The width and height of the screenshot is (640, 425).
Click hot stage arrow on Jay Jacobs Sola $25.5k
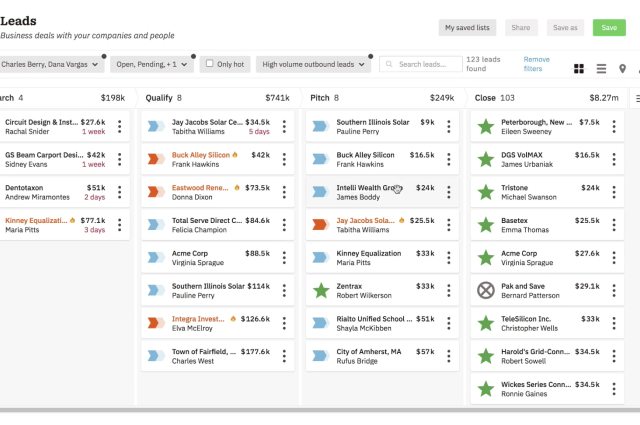click(320, 225)
